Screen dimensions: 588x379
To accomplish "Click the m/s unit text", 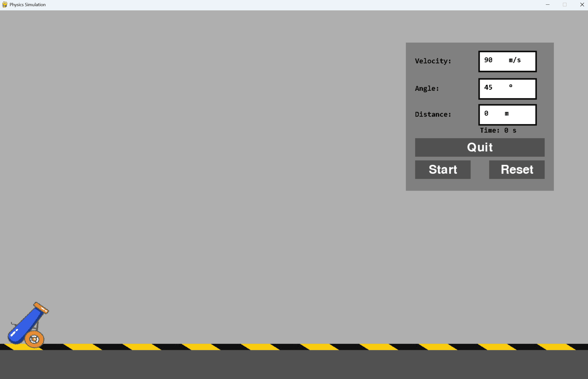I will point(514,60).
